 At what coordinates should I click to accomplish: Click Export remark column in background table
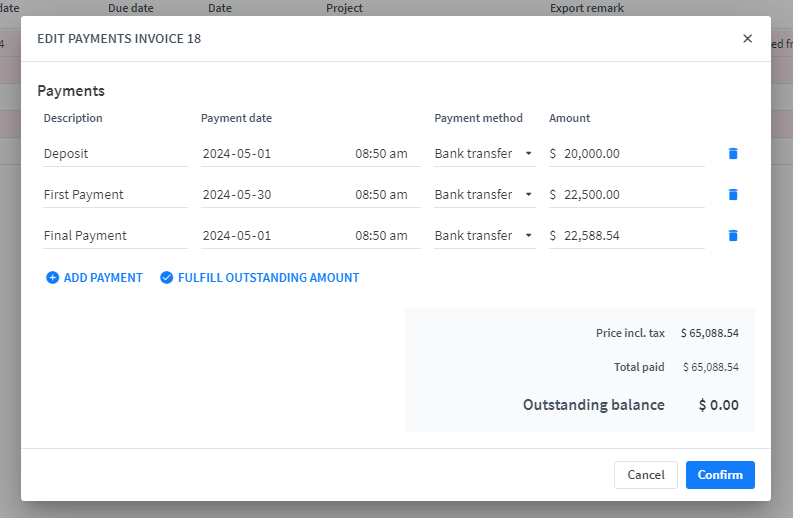[587, 8]
